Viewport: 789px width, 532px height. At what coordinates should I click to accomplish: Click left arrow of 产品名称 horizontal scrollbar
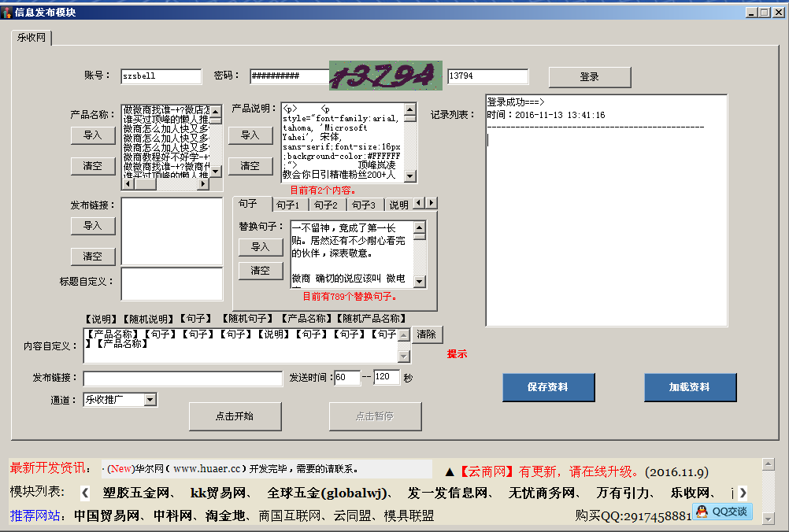click(x=128, y=184)
